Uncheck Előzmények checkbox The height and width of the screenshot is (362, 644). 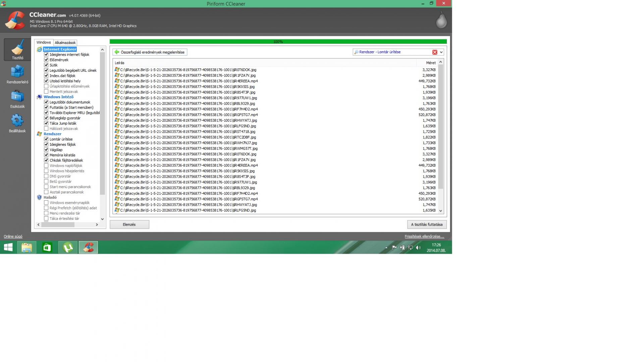(x=46, y=60)
